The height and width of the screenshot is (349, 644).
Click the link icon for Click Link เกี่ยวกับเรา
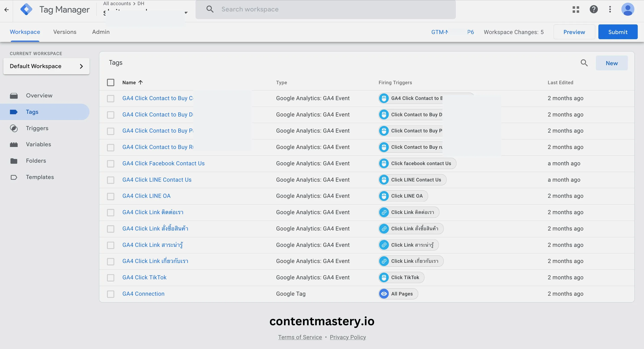pyautogui.click(x=384, y=261)
